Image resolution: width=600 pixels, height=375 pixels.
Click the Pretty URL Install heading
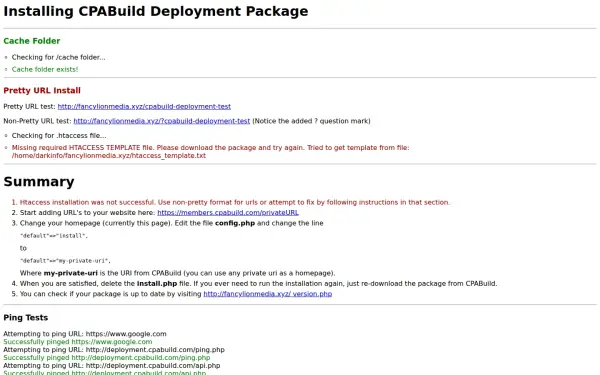(x=42, y=91)
